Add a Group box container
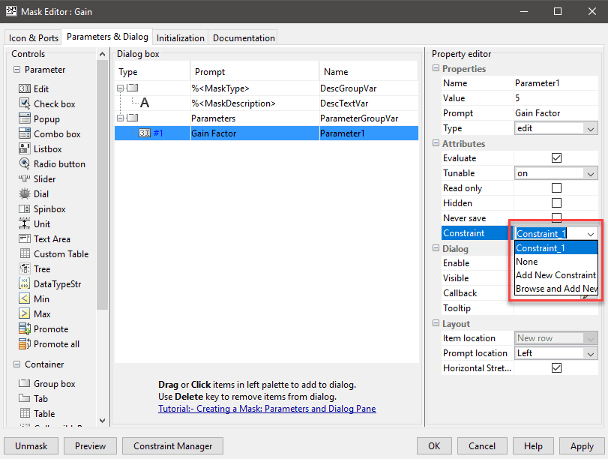The width and height of the screenshot is (608, 459). (47, 383)
